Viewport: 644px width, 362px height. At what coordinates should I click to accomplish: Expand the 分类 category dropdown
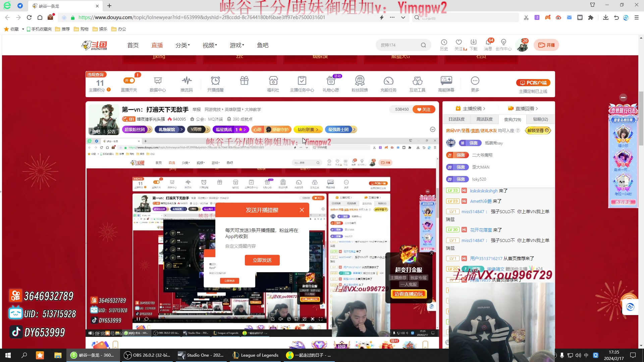(182, 45)
